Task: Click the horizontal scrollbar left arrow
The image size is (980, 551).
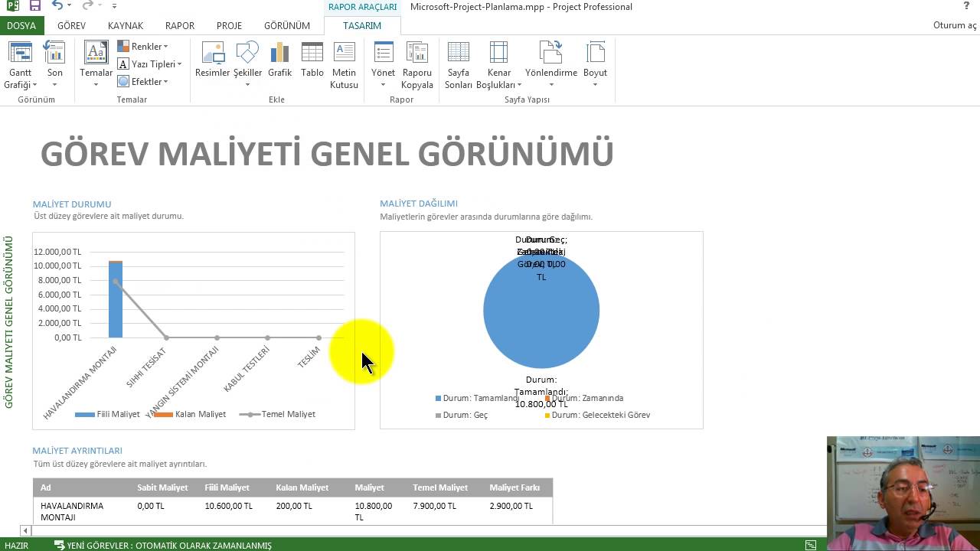Action: point(25,530)
